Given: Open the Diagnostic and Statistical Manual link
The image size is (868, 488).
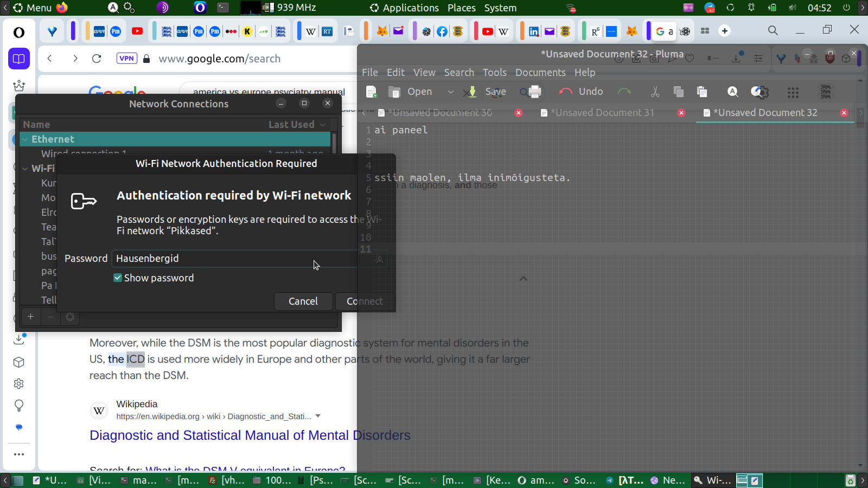Looking at the screenshot, I should pos(250,435).
